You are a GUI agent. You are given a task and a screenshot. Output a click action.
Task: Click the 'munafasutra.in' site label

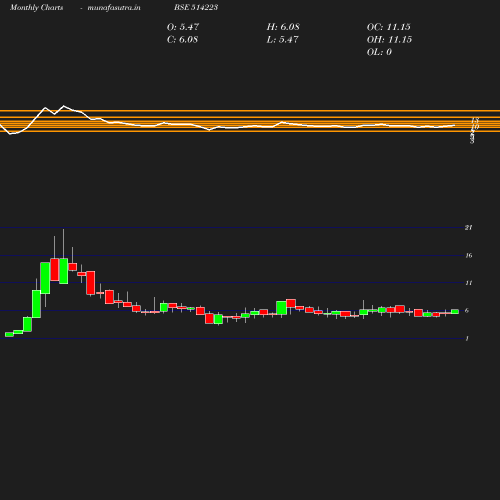pos(114,7)
